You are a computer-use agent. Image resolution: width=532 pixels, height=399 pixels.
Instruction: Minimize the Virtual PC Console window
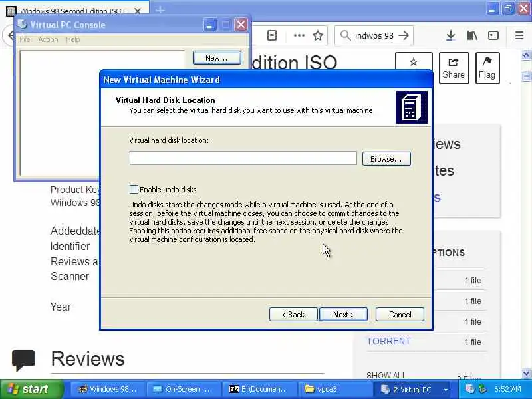coord(210,25)
